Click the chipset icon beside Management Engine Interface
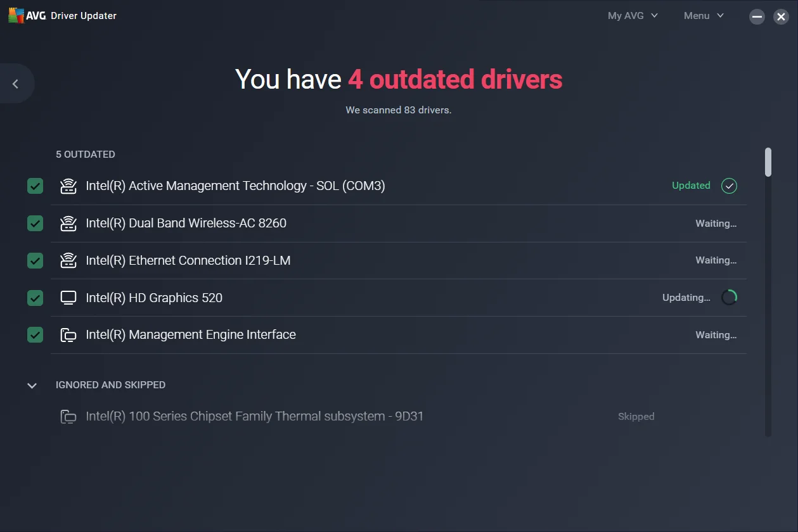 (68, 334)
